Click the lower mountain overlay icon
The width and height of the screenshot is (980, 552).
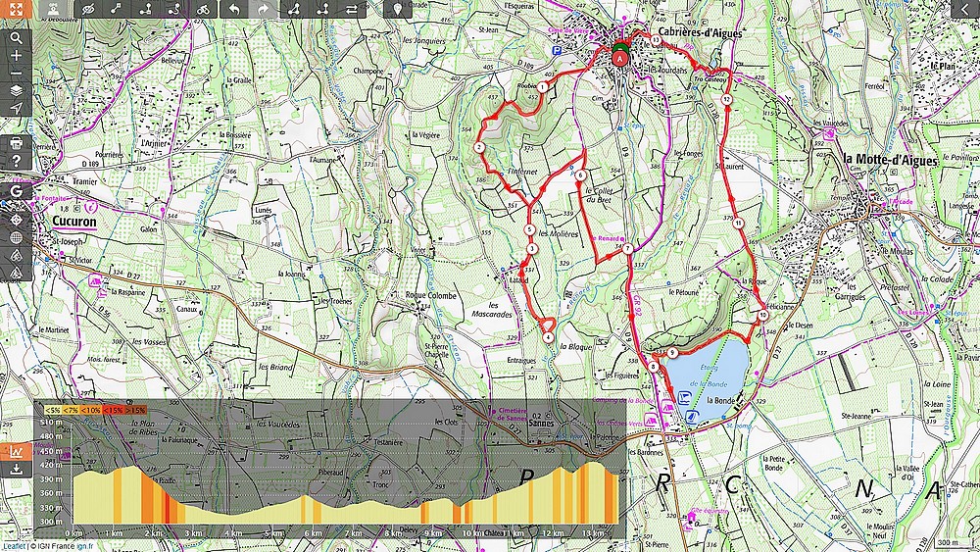pos(17,273)
